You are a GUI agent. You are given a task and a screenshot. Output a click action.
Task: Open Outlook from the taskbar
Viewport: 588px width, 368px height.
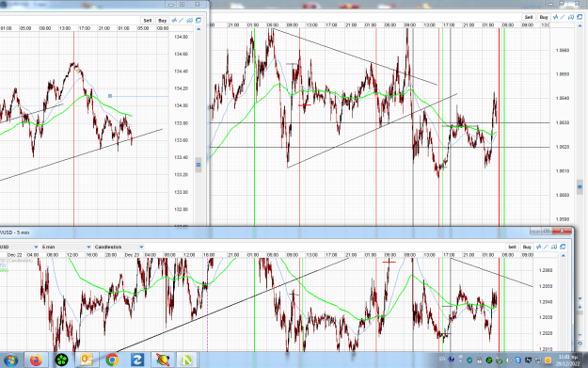coord(87,360)
